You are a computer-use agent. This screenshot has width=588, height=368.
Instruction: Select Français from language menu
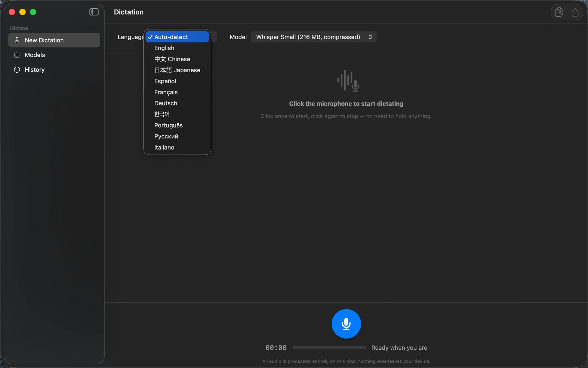pos(177,92)
